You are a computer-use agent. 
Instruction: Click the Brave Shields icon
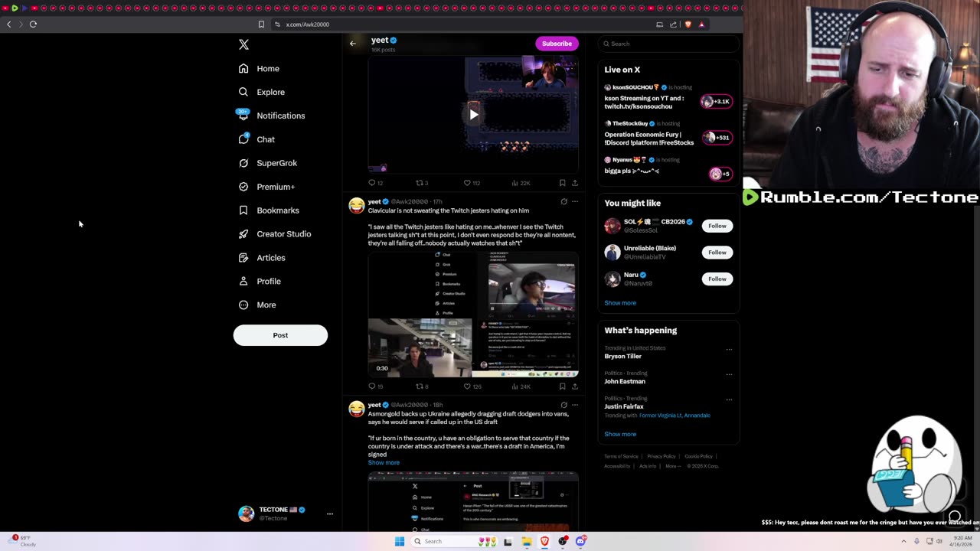point(688,24)
